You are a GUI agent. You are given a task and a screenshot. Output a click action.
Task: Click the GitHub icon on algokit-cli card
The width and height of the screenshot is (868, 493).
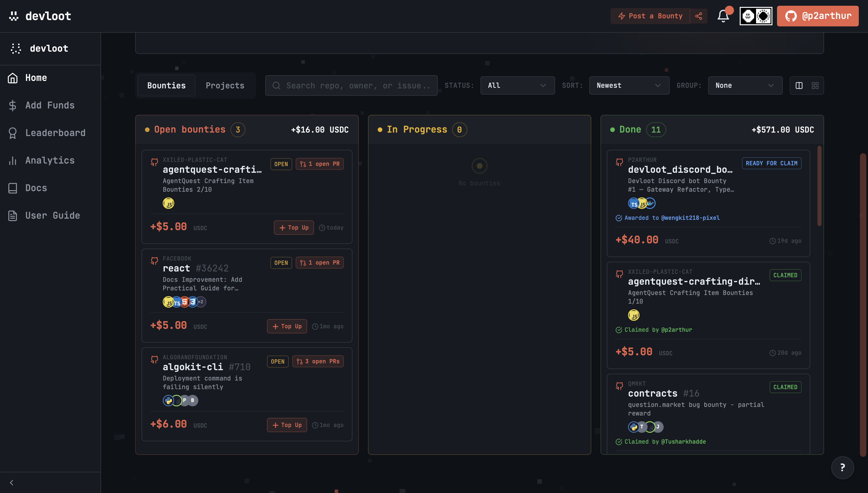tap(154, 360)
